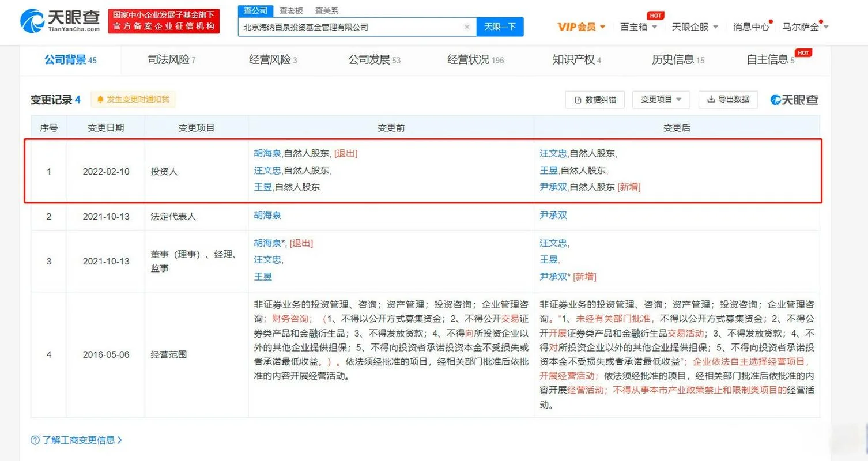Image resolution: width=868 pixels, height=461 pixels.
Task: Click 王昱 in 投资人 变更后 column
Action: click(549, 170)
